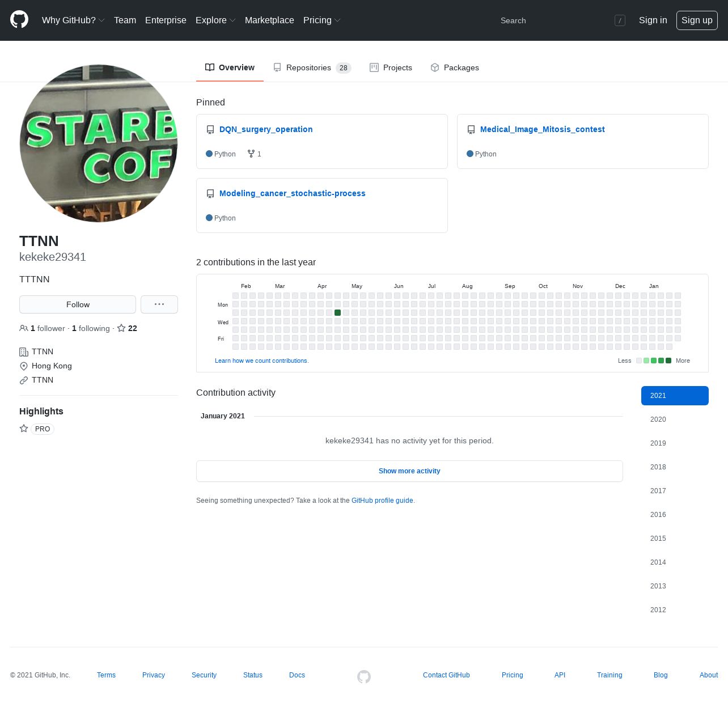Open footer Terms link
The image size is (728, 712).
click(x=106, y=675)
